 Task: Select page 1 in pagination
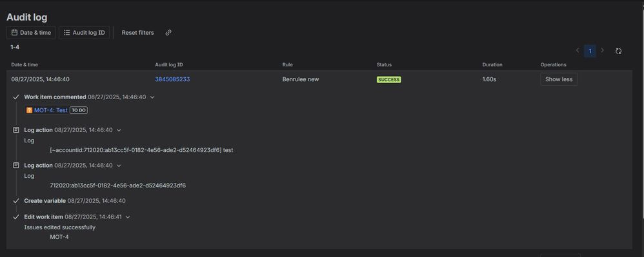click(590, 51)
